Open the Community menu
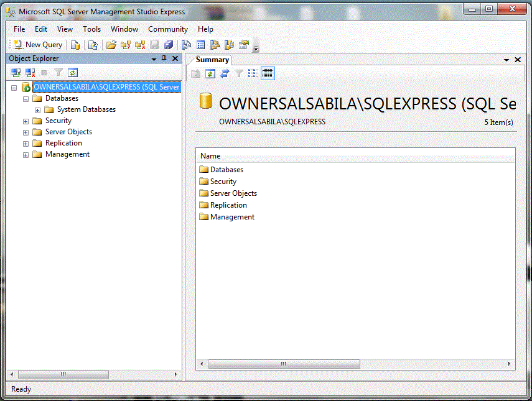Screen dimensions: 532x401 pos(168,29)
